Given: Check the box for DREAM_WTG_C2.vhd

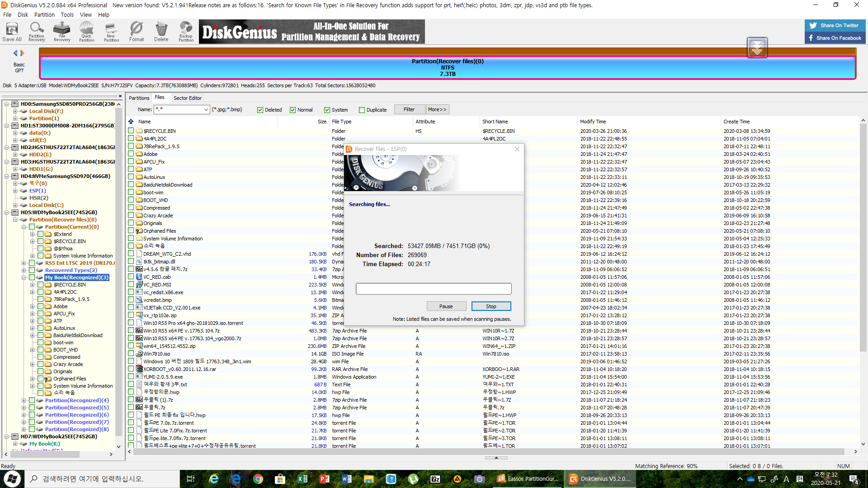Looking at the screenshot, I should coord(131,254).
